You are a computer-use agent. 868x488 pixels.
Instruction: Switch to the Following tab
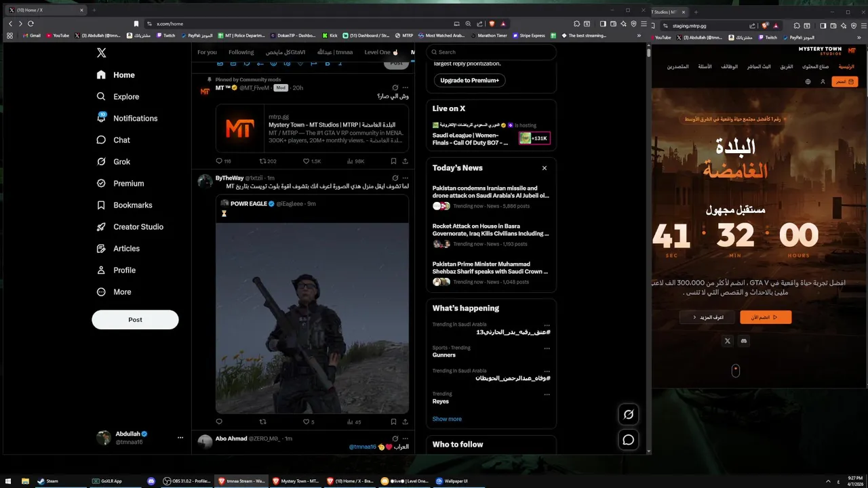point(241,52)
